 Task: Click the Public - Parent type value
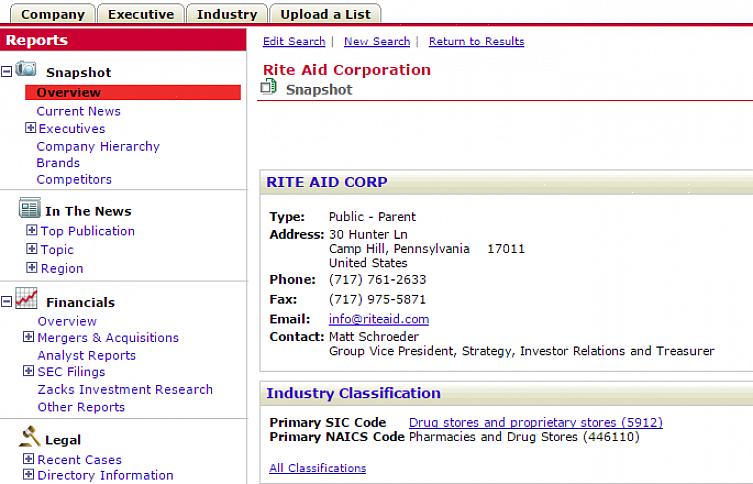click(x=372, y=217)
